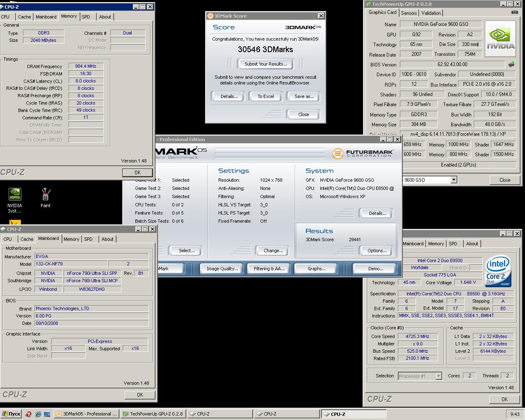The width and height of the screenshot is (525, 420).
Task: Open Graphs button in 3DMark05
Action: [316, 269]
